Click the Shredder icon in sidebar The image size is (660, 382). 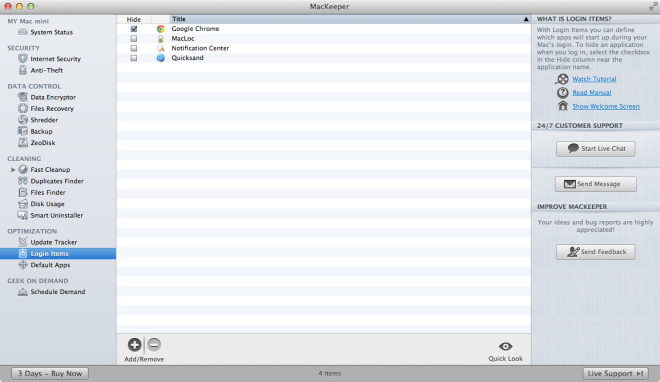23,120
